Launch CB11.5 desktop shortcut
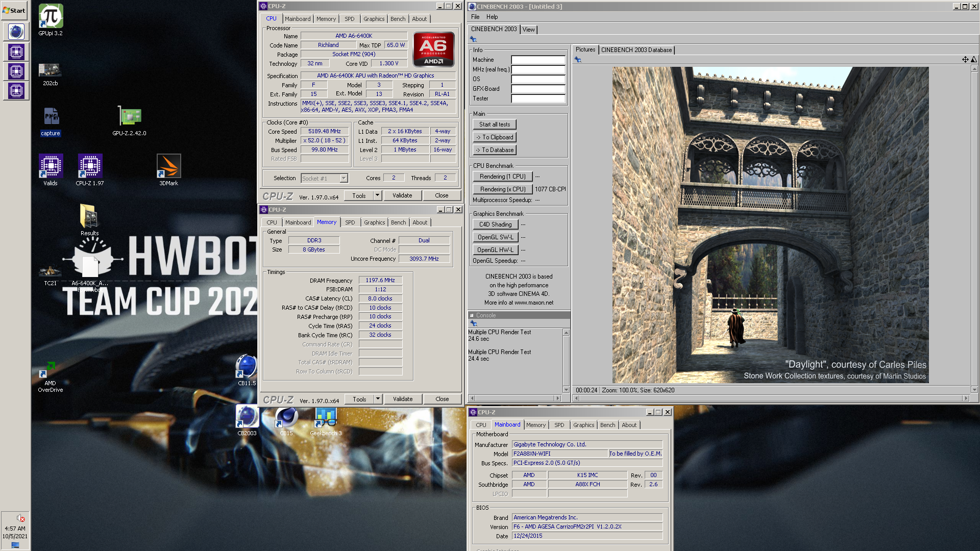 pos(247,370)
